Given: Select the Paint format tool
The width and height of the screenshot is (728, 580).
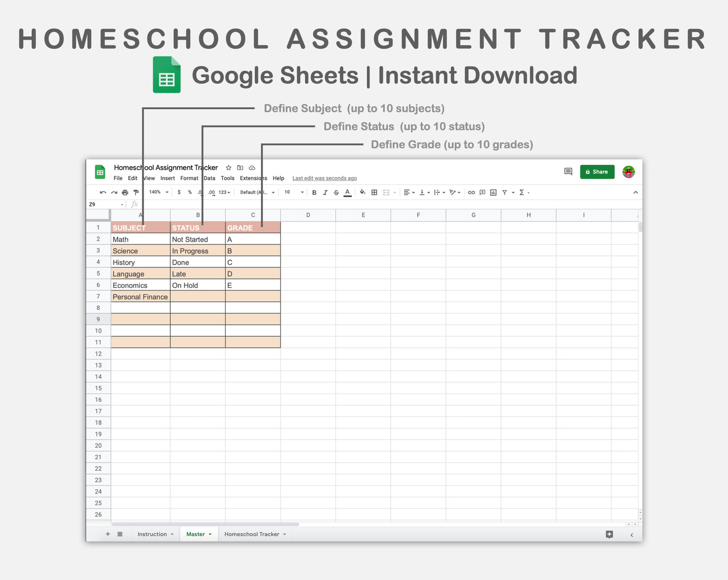Looking at the screenshot, I should 136,192.
